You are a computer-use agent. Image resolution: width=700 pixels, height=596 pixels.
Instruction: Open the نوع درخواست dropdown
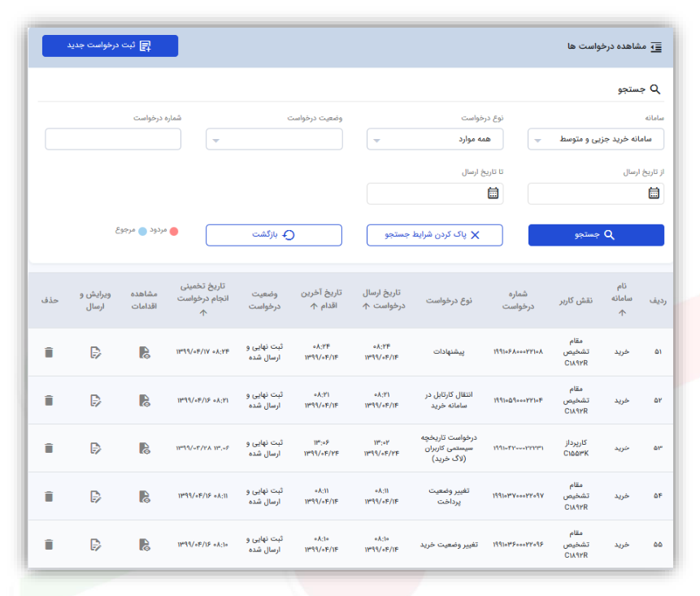coord(435,139)
